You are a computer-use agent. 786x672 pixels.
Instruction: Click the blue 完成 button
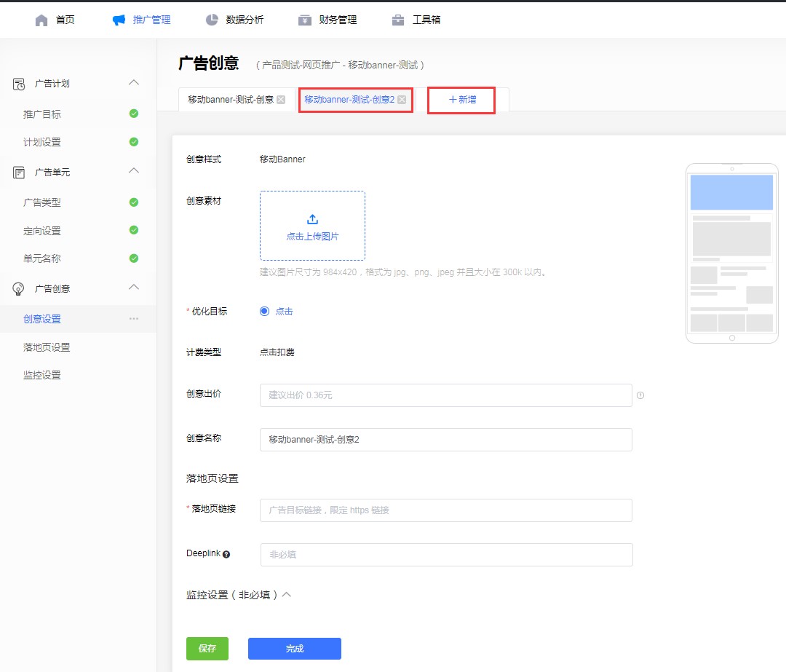point(294,649)
